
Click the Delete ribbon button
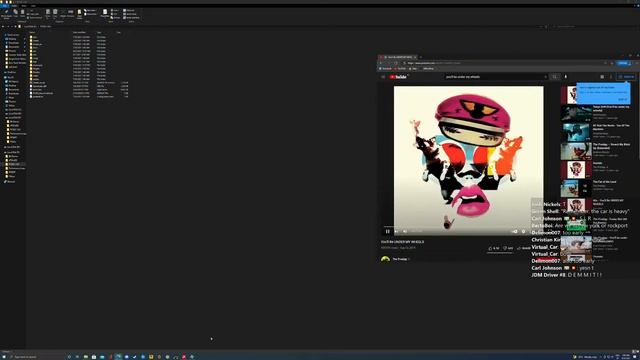(63, 13)
